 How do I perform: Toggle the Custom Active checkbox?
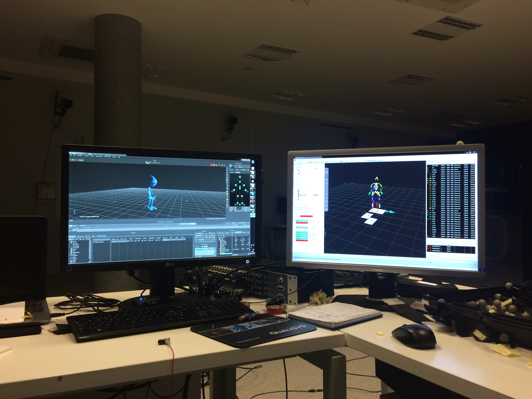(143, 241)
